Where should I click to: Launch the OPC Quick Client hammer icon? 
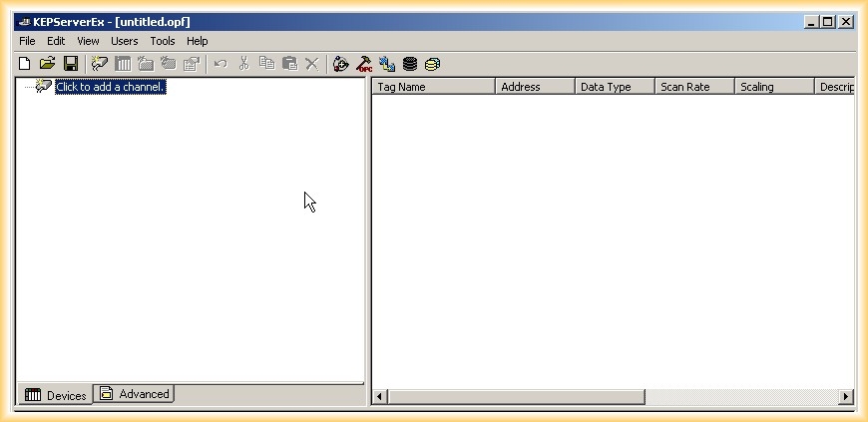tap(364, 64)
